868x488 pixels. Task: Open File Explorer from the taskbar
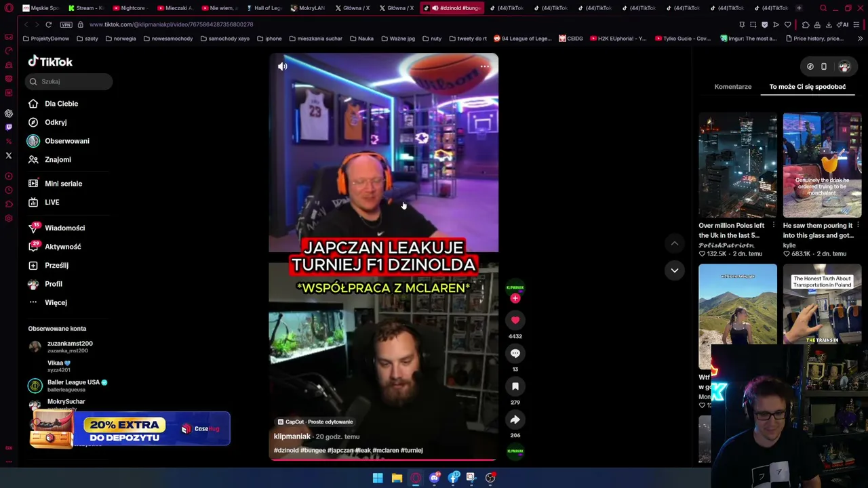397,478
